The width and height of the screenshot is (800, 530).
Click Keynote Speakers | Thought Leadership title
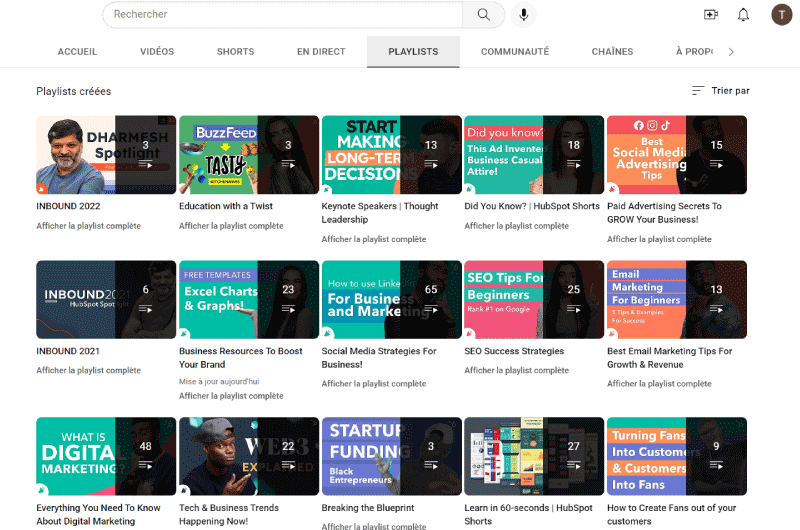pos(380,213)
